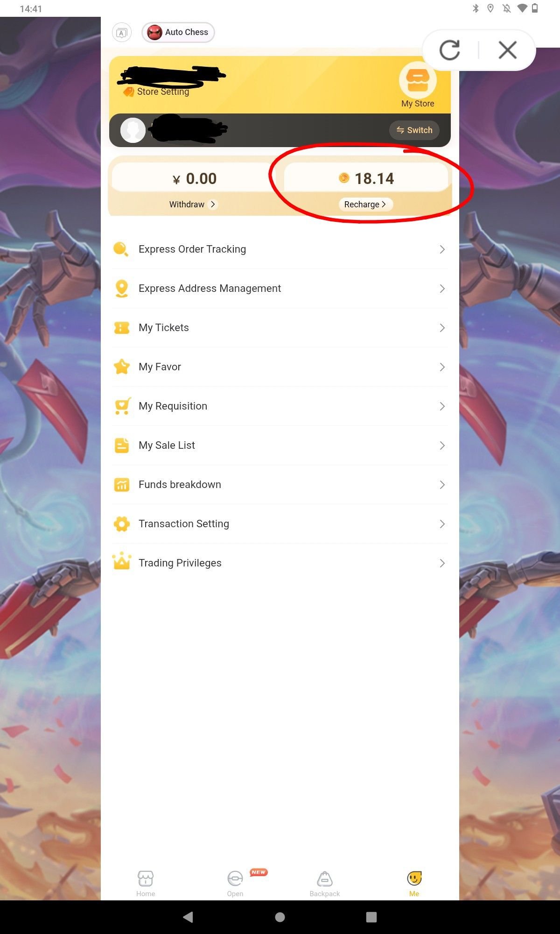
Task: Select the Me tab
Action: (x=414, y=884)
